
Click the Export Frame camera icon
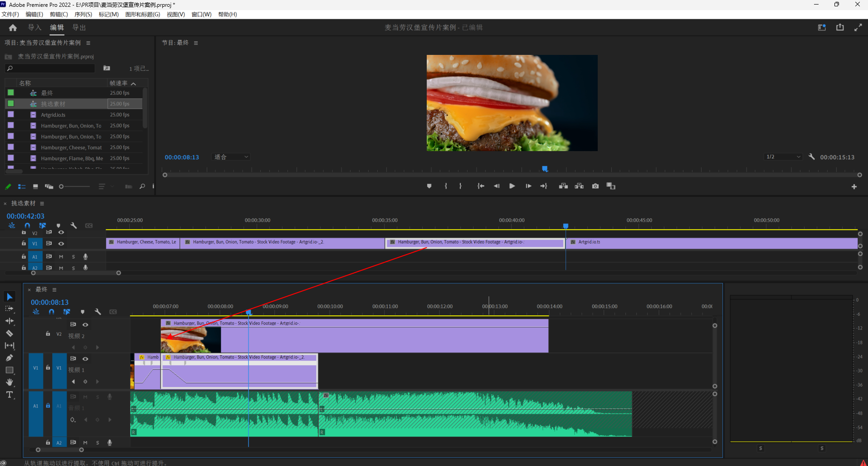pos(595,186)
